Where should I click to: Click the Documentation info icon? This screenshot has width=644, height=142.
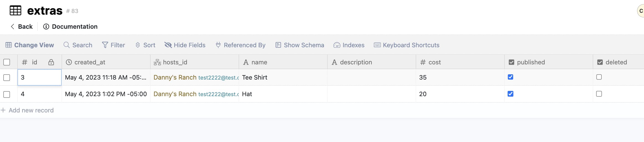tap(46, 27)
